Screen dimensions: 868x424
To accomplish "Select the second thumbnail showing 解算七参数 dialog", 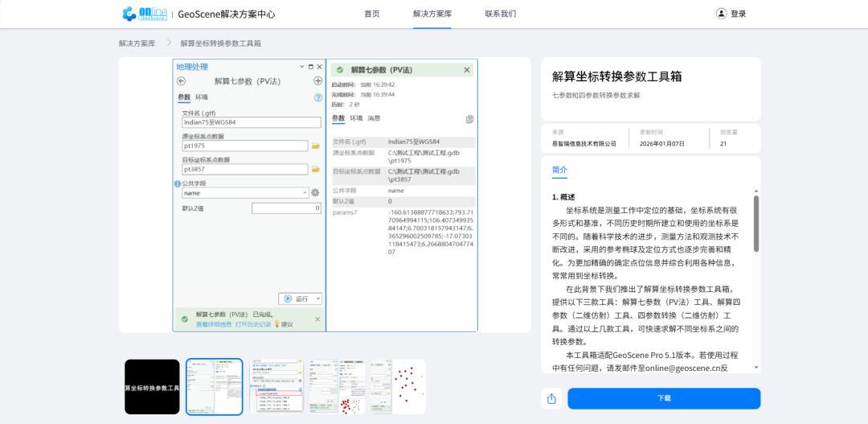I will [215, 387].
